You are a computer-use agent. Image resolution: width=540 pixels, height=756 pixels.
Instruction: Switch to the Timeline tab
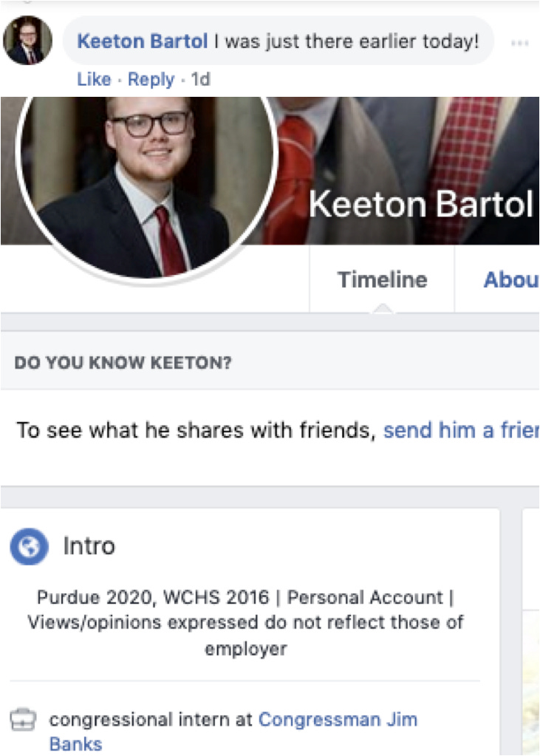coord(382,279)
